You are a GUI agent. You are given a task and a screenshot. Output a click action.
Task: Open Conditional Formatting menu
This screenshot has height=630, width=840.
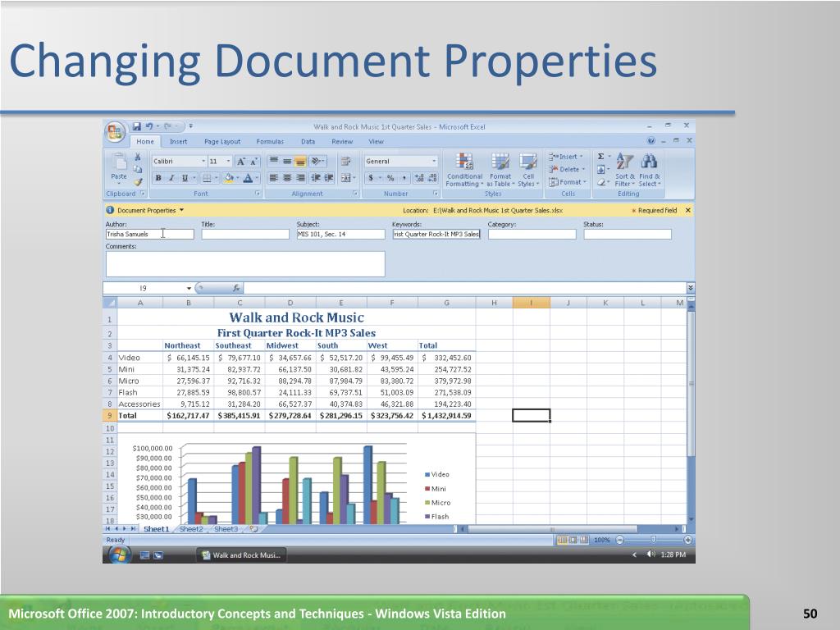(464, 169)
